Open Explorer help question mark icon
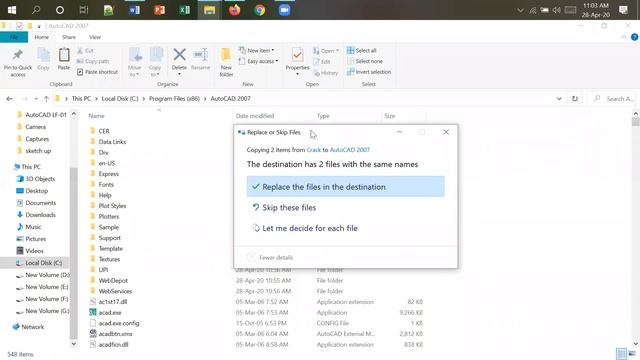The height and width of the screenshot is (360, 640). [634, 37]
